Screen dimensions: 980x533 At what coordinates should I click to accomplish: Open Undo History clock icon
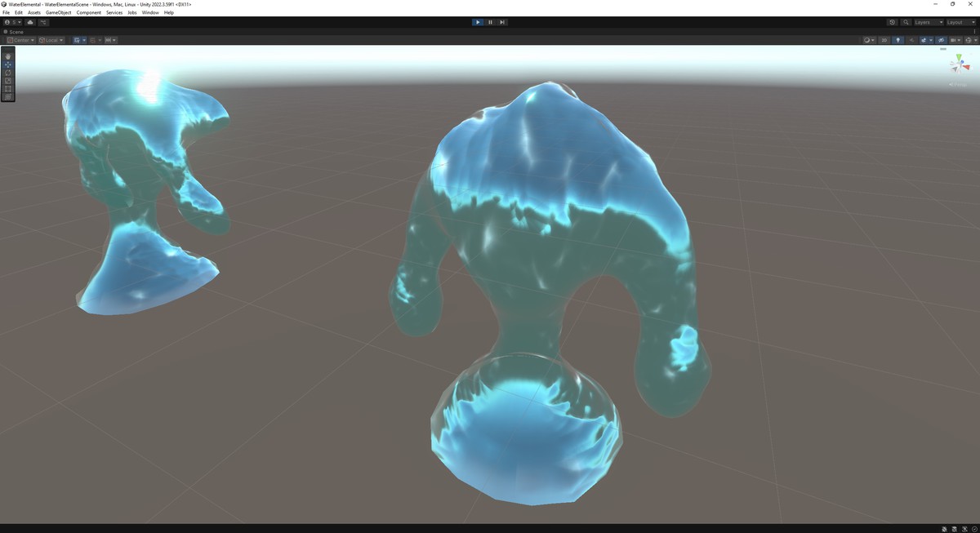(892, 22)
